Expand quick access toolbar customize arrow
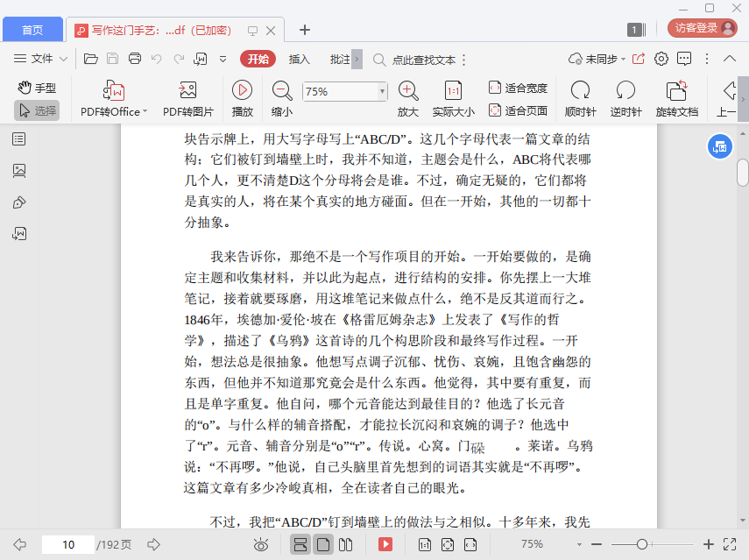The width and height of the screenshot is (749, 560). (223, 60)
